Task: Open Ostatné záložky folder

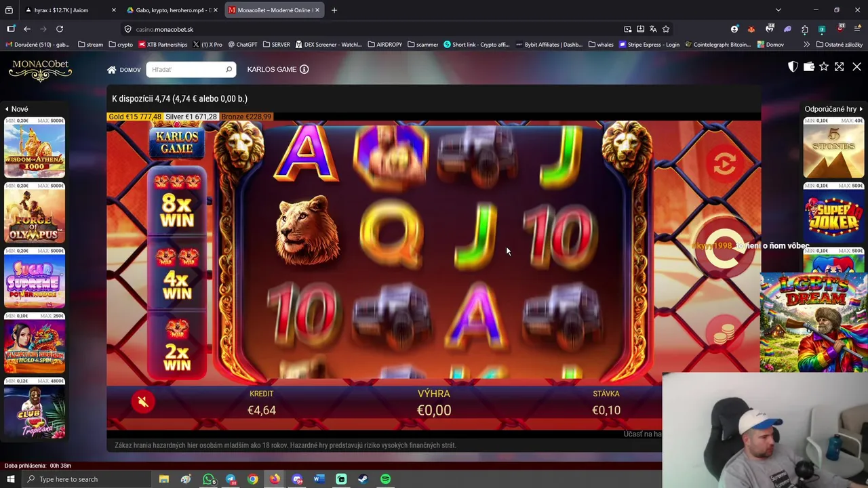Action: click(x=840, y=45)
